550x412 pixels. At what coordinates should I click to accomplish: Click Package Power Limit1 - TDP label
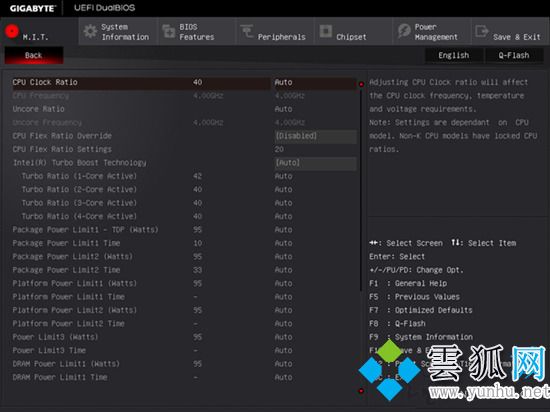(x=86, y=230)
